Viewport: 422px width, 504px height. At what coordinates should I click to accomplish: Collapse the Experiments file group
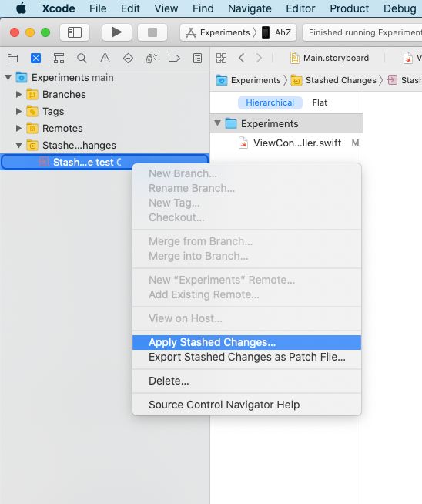click(x=217, y=123)
